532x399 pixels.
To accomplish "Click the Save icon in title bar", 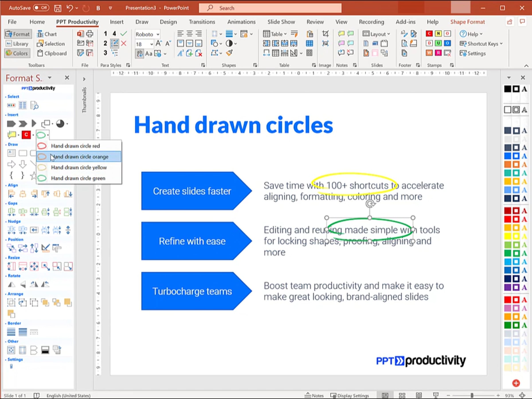I will pos(57,8).
